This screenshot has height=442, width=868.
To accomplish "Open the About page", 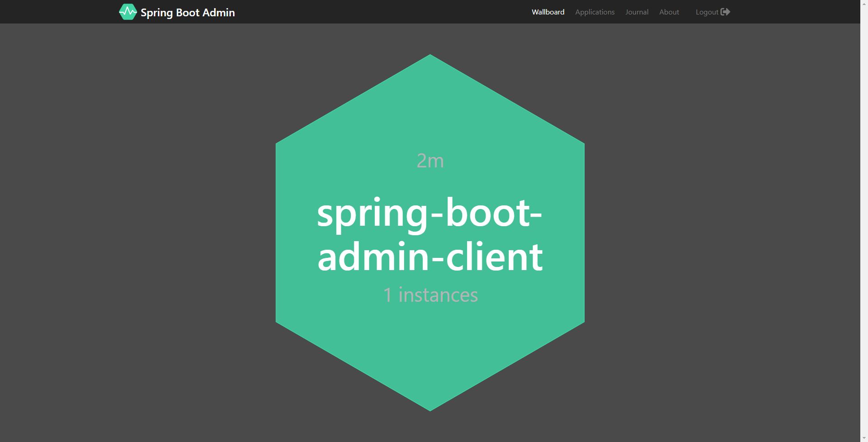I will (669, 12).
